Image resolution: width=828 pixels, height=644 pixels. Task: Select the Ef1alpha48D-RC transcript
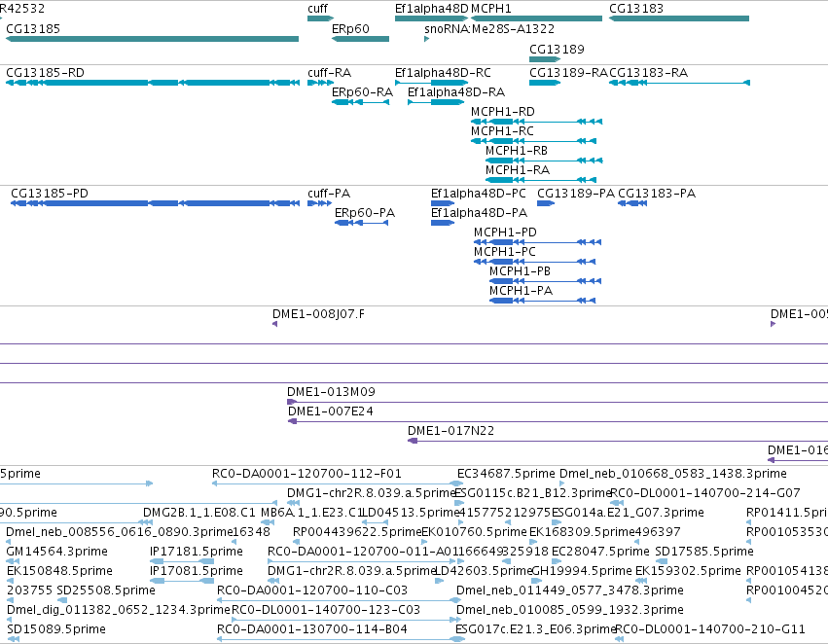click(431, 83)
